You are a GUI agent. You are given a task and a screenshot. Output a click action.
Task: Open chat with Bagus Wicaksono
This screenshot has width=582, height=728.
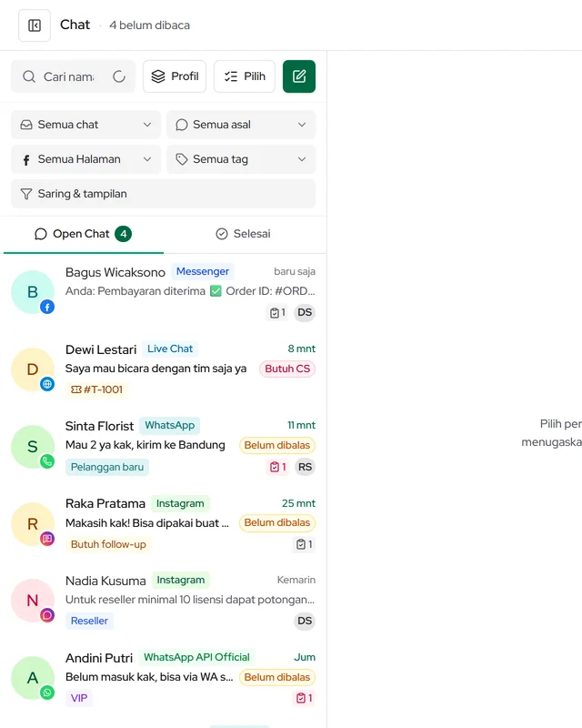click(164, 292)
